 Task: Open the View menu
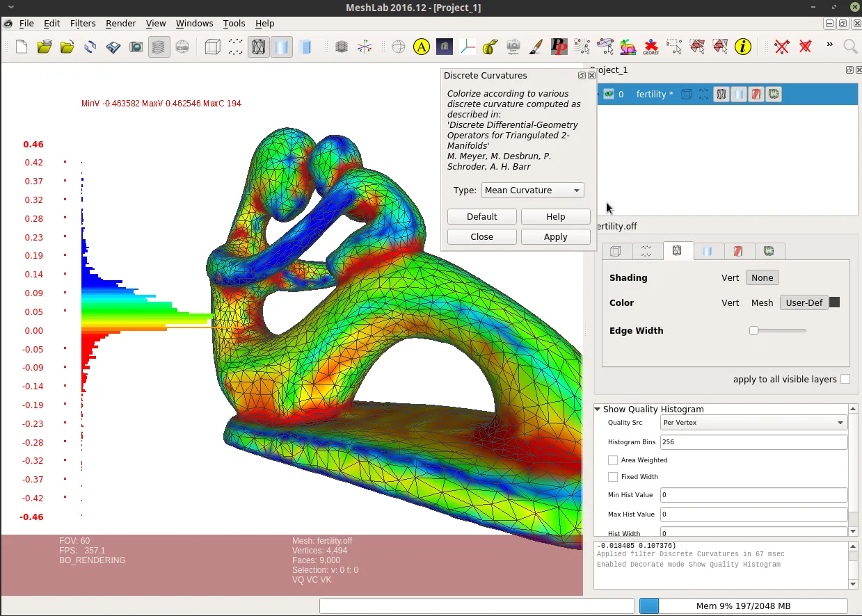point(156,23)
